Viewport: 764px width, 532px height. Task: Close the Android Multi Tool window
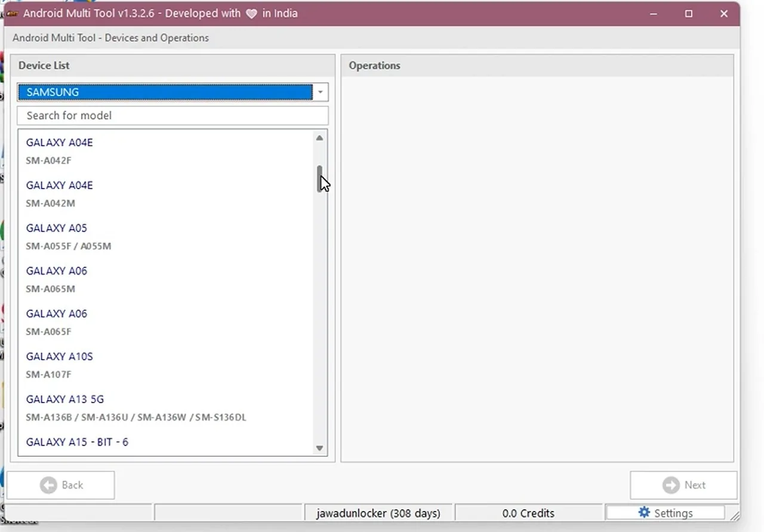pos(724,14)
